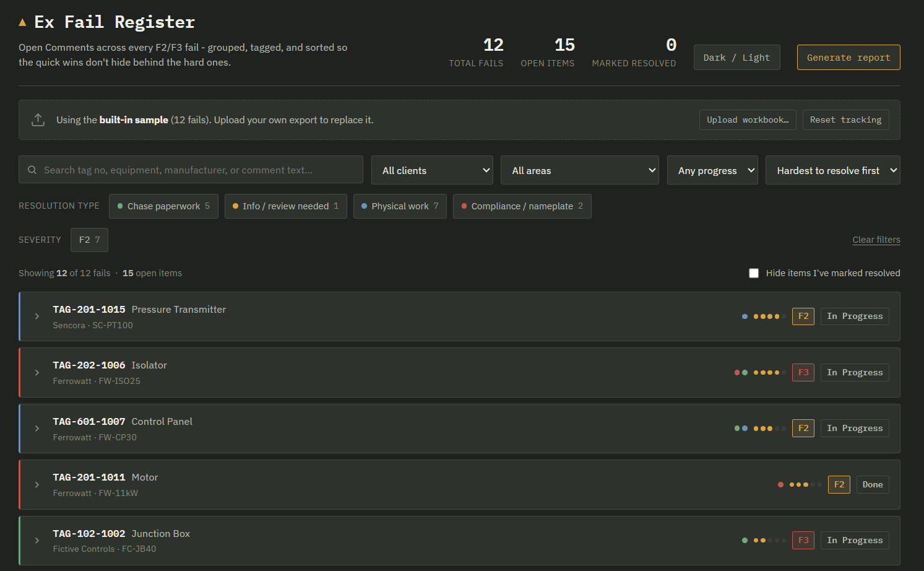Click the difficulty dots on TAG-201-1015 row
Image resolution: width=924 pixels, height=571 pixels.
tap(770, 316)
